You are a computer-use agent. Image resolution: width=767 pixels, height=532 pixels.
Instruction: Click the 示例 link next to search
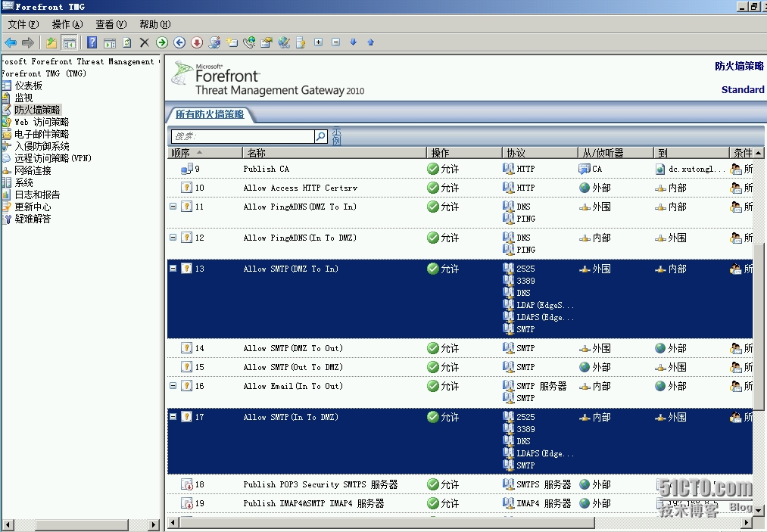(336, 136)
